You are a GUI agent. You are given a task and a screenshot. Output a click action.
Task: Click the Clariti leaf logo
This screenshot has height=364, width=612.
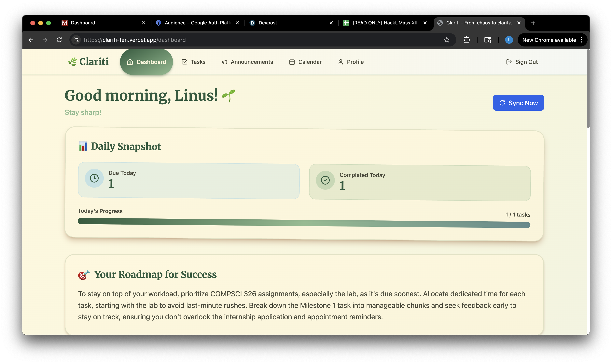pos(72,62)
